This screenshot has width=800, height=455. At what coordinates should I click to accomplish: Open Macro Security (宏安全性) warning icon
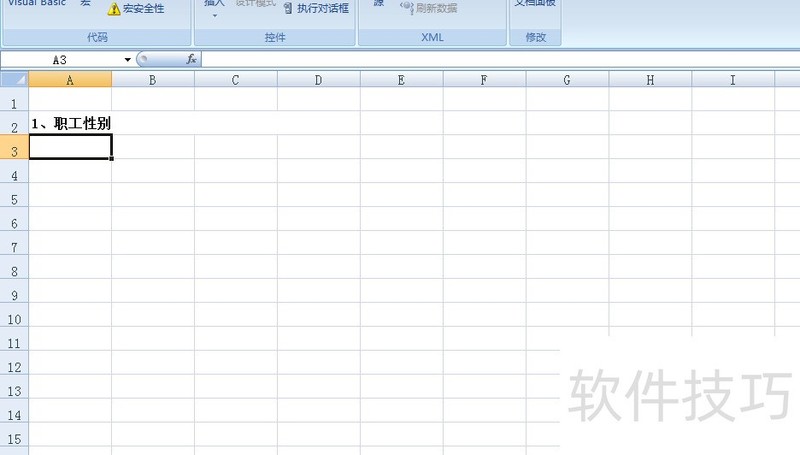tap(114, 9)
